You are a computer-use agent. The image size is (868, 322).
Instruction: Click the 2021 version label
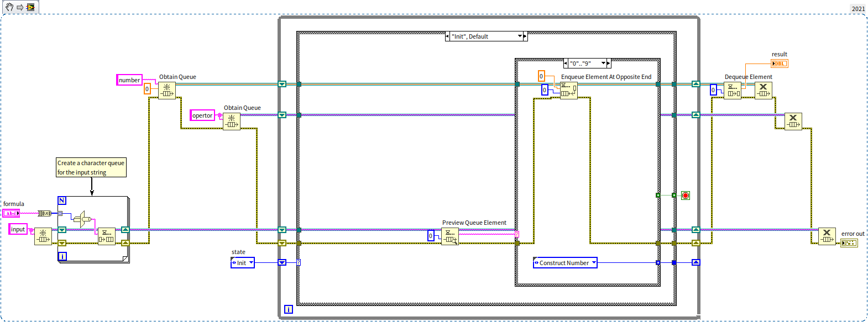click(858, 8)
